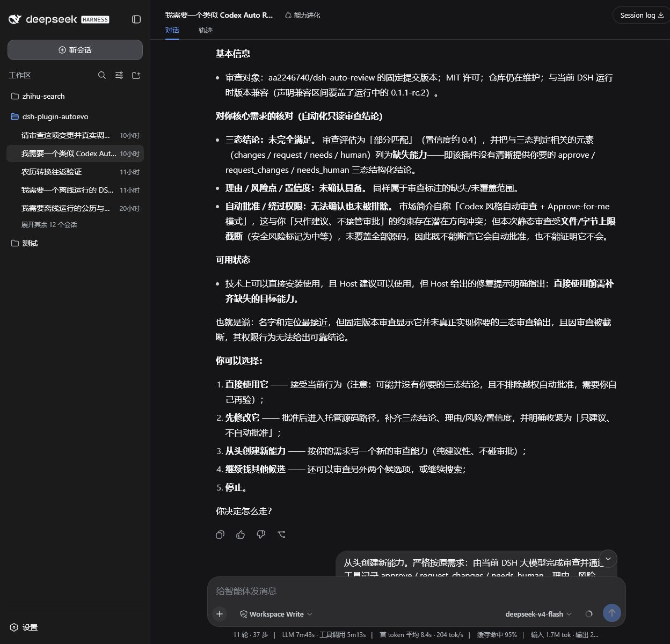Click option text 停止。
Image resolution: width=670 pixels, height=644 pixels.
[236, 487]
